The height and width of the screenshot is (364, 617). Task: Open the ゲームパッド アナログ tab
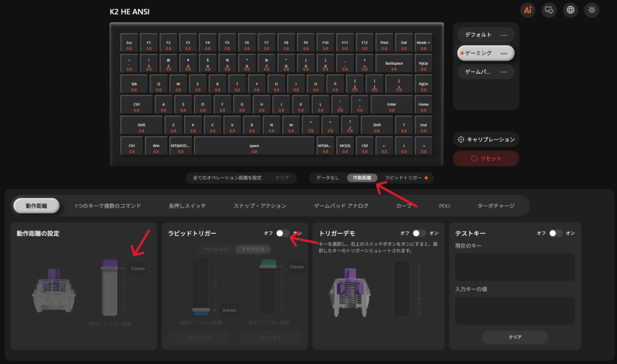[341, 206]
